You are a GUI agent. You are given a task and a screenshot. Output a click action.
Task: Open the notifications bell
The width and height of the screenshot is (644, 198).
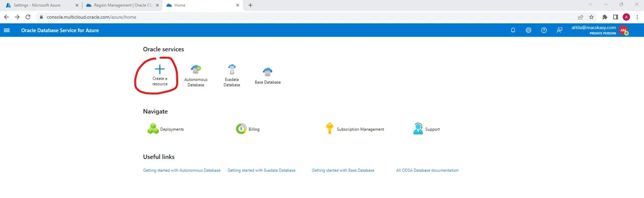[x=513, y=30]
